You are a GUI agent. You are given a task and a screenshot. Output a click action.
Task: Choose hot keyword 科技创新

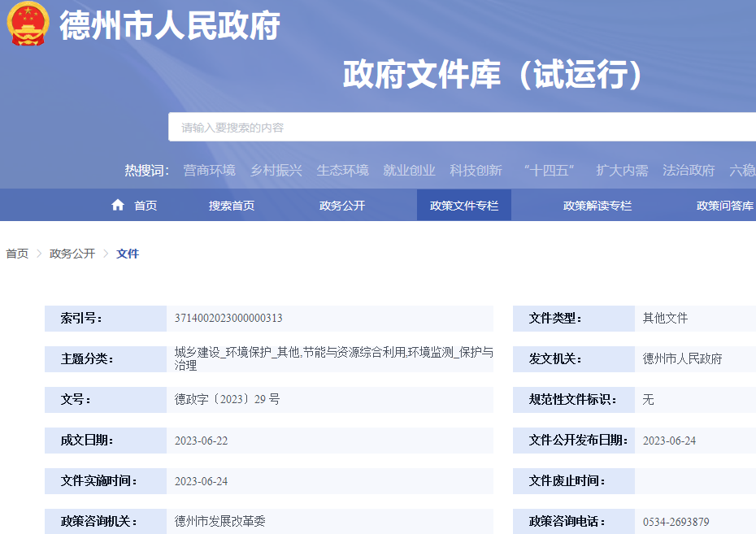click(476, 170)
